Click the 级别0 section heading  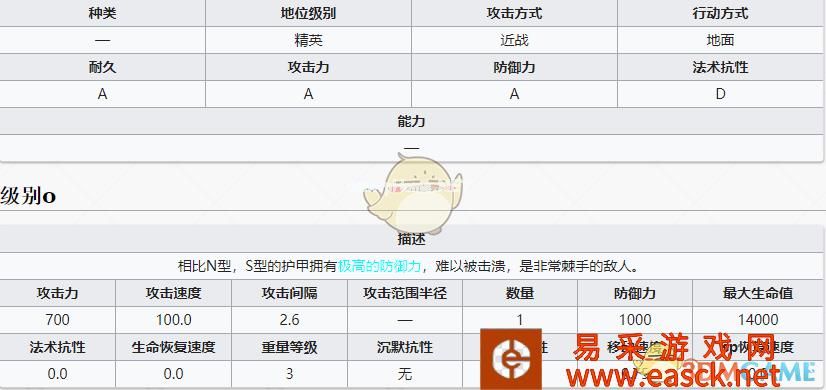[28, 196]
